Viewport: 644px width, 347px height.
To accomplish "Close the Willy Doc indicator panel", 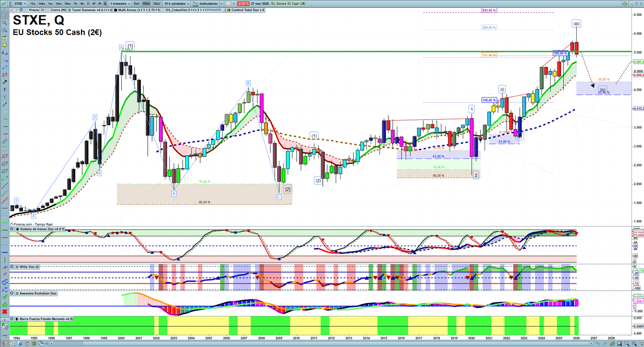I will pyautogui.click(x=12, y=267).
